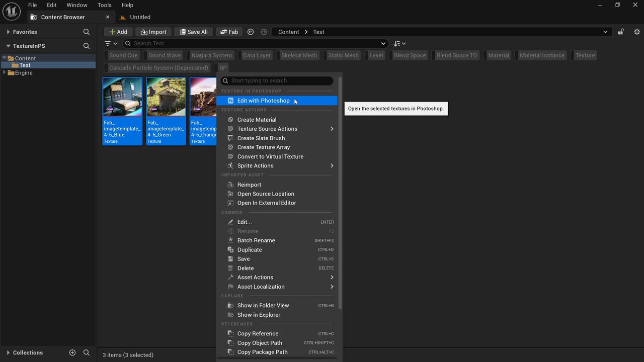Click the Convert to Virtual Texture icon
Image resolution: width=644 pixels, height=362 pixels.
(x=230, y=156)
